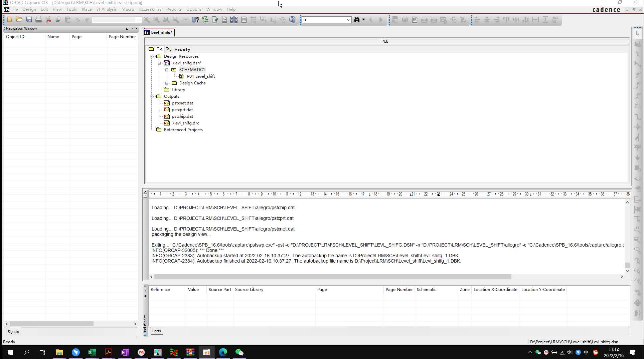This screenshot has width=644, height=359.
Task: Switch to the Hierarchy tab
Action: click(178, 49)
